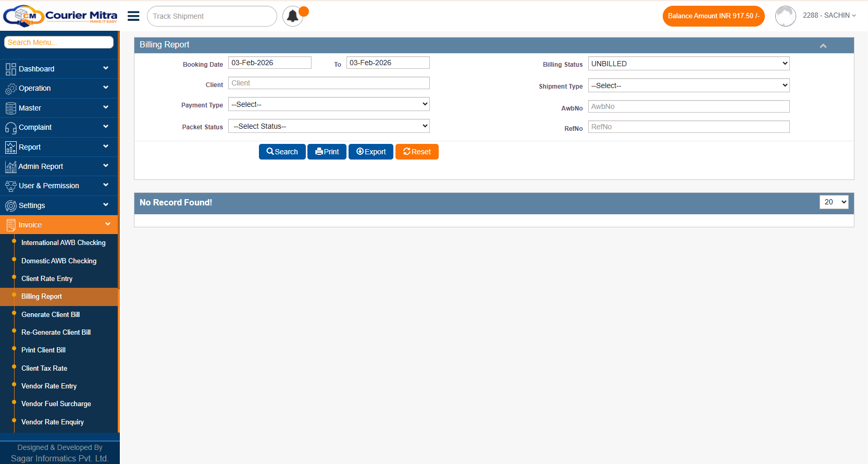Viewport: 868px width, 464px height.
Task: Toggle the hamburger sidebar menu icon
Action: 133,16
